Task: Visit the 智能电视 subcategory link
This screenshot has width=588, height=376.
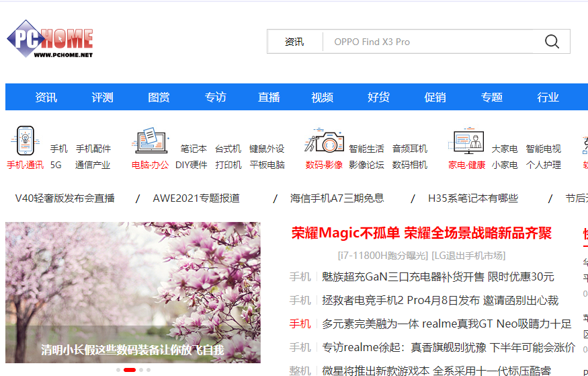Action: [543, 149]
